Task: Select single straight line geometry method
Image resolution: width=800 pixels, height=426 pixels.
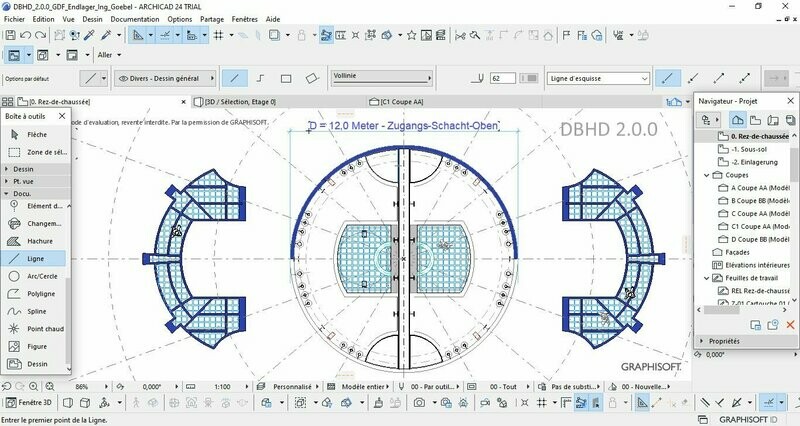Action: coord(235,79)
